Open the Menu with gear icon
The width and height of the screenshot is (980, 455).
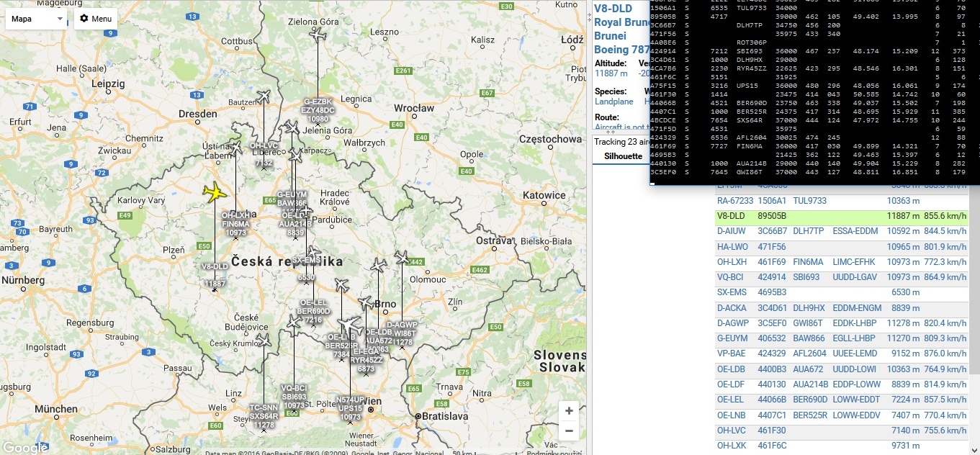96,19
